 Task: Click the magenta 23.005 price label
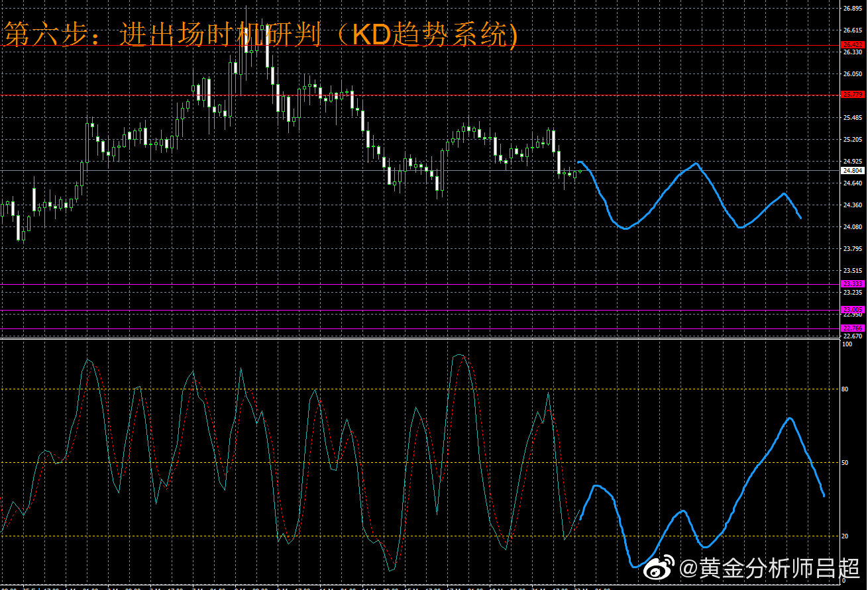[x=852, y=309]
